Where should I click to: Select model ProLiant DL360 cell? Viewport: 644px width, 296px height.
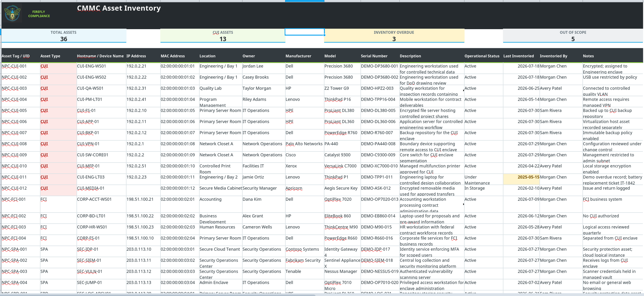(x=342, y=124)
